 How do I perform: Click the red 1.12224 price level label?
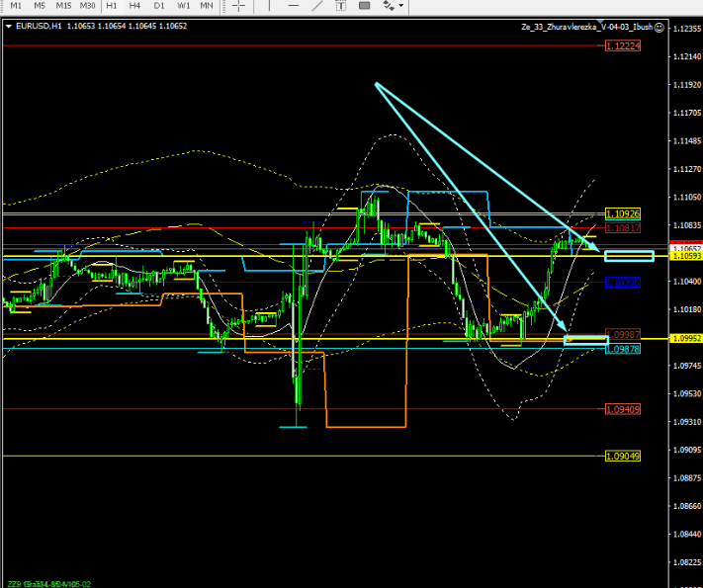pyautogui.click(x=622, y=46)
